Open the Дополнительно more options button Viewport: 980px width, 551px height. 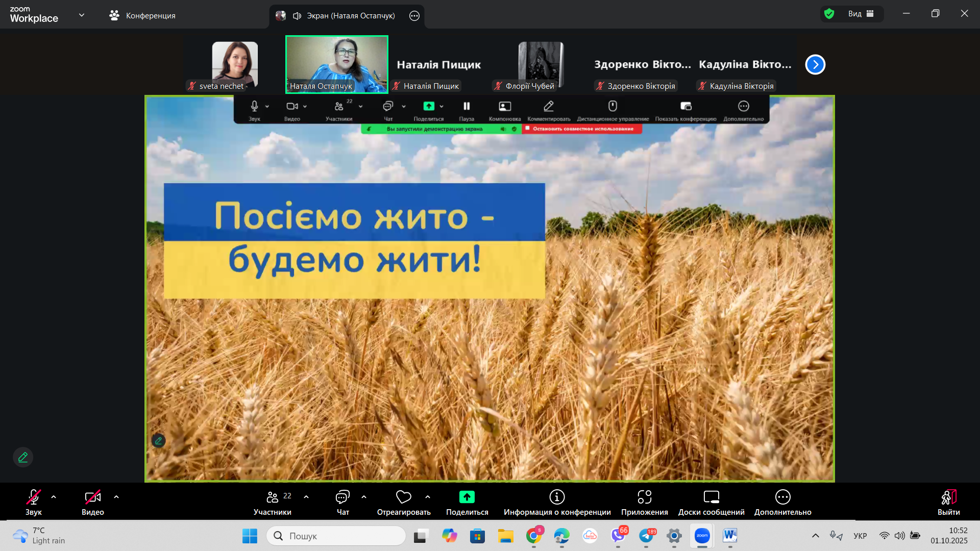pos(782,497)
